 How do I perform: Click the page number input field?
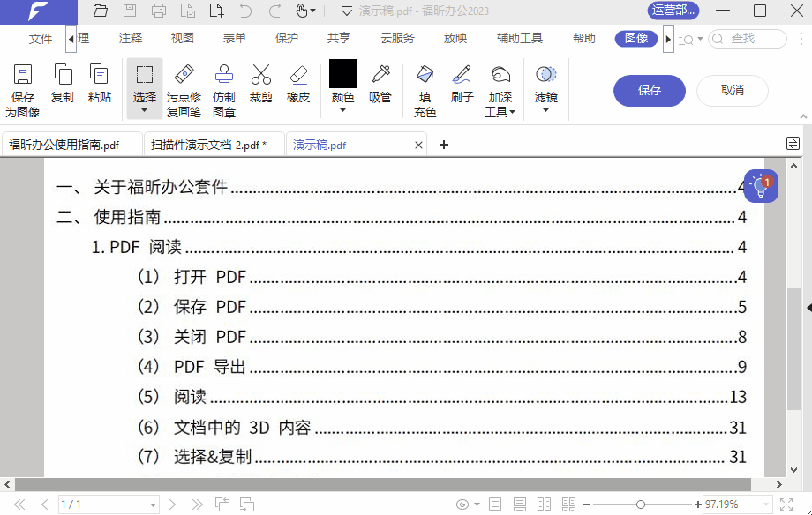click(97, 504)
